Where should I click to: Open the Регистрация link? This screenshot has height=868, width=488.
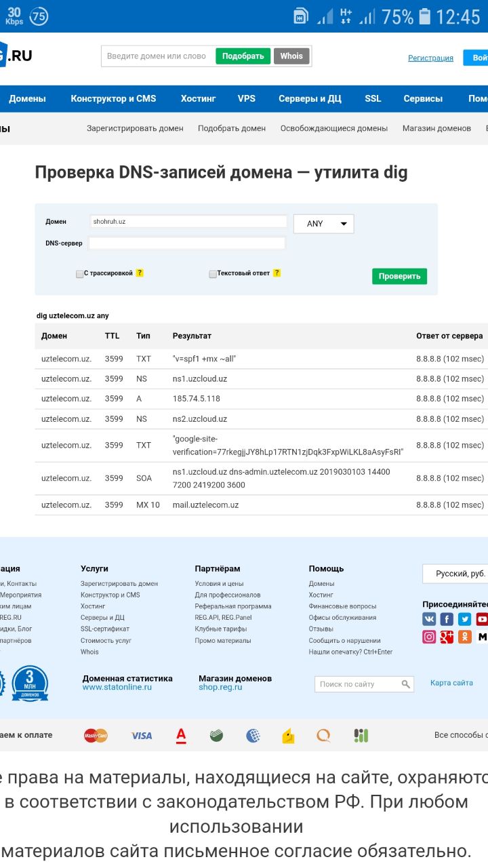pos(430,58)
